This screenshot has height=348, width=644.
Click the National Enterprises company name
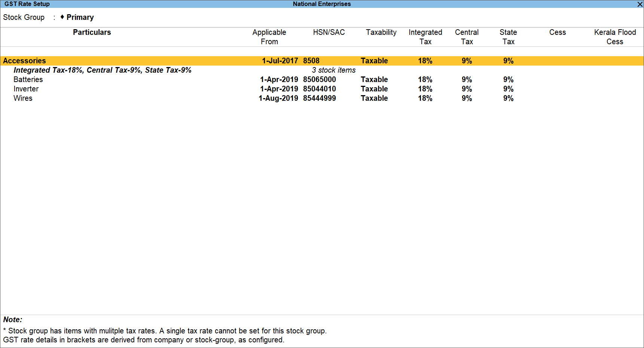pos(321,4)
